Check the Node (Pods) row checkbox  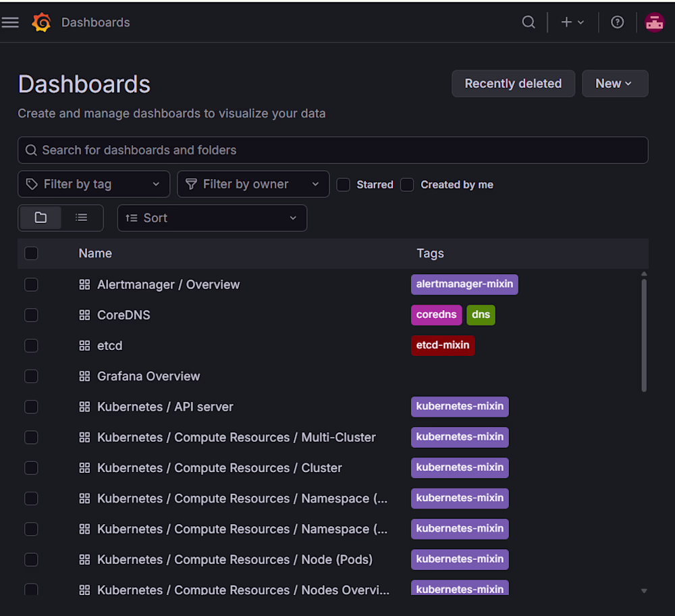tap(31, 560)
